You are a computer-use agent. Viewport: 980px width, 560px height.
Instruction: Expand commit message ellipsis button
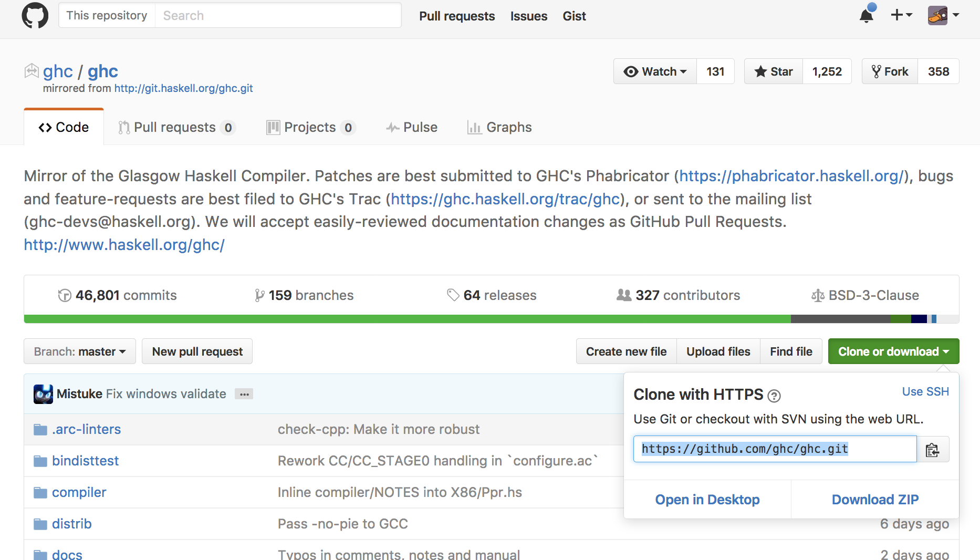pyautogui.click(x=244, y=394)
